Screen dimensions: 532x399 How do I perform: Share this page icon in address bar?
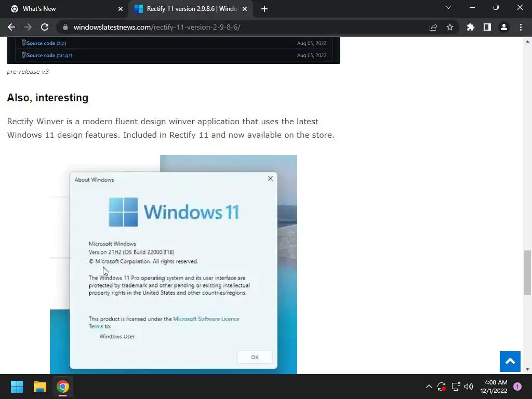pyautogui.click(x=433, y=27)
